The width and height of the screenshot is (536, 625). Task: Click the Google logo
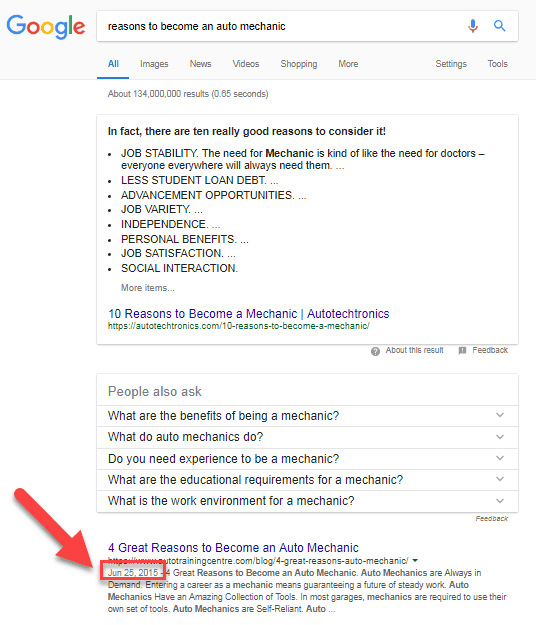click(x=46, y=27)
